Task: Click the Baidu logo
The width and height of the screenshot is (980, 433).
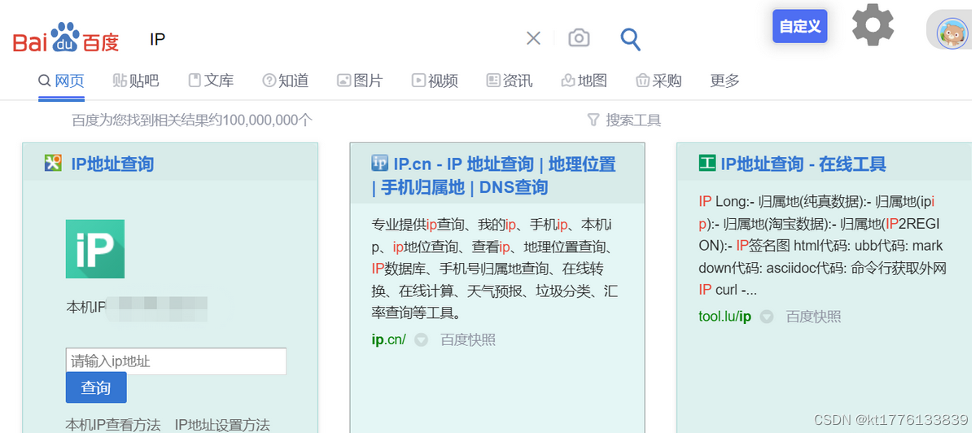Action: pos(66,38)
